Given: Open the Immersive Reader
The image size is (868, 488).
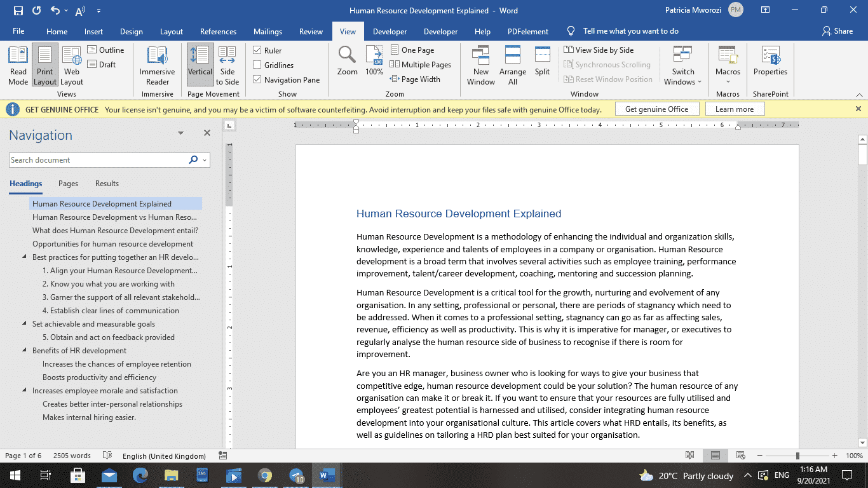Looking at the screenshot, I should coord(156,64).
